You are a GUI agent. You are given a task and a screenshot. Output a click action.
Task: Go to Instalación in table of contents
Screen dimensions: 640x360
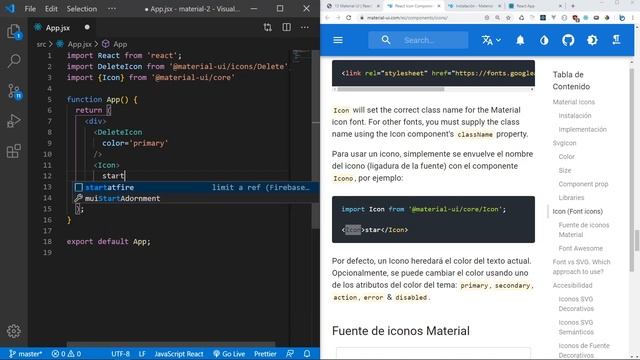(575, 116)
